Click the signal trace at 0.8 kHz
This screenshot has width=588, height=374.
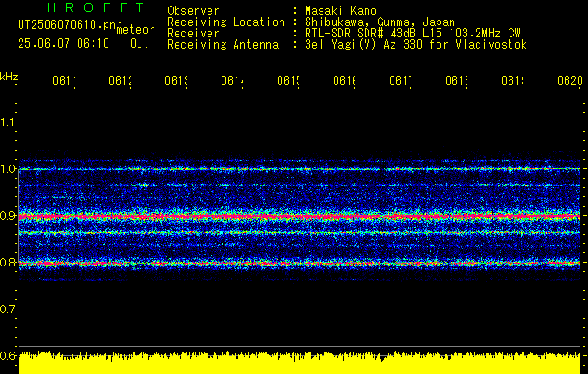pos(299,263)
